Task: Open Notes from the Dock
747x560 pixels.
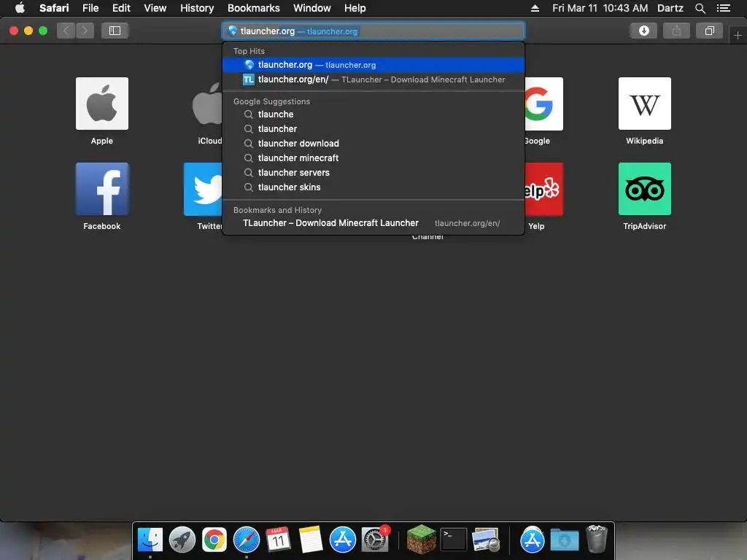Action: (311, 540)
